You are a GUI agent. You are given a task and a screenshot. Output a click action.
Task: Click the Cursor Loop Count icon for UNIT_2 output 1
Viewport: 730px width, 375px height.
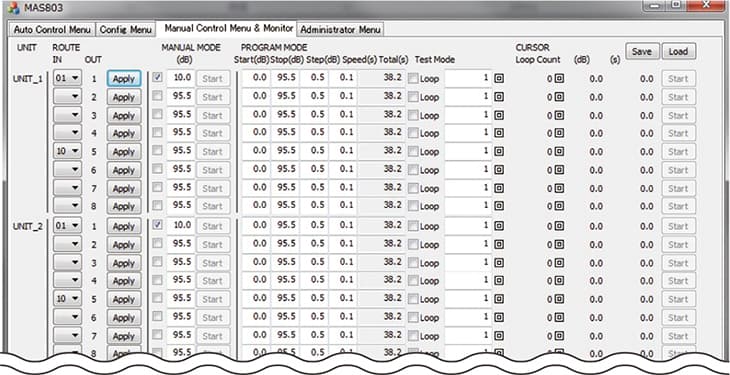tap(559, 226)
